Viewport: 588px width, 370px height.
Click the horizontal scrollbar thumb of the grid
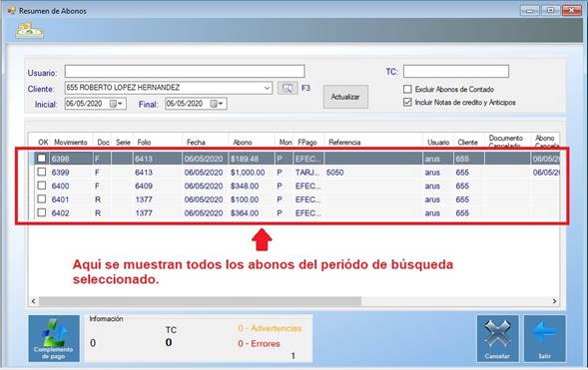[201, 301]
